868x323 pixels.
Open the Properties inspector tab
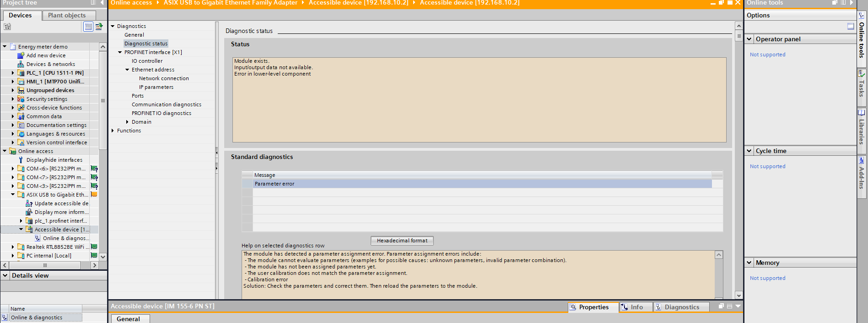(593, 307)
